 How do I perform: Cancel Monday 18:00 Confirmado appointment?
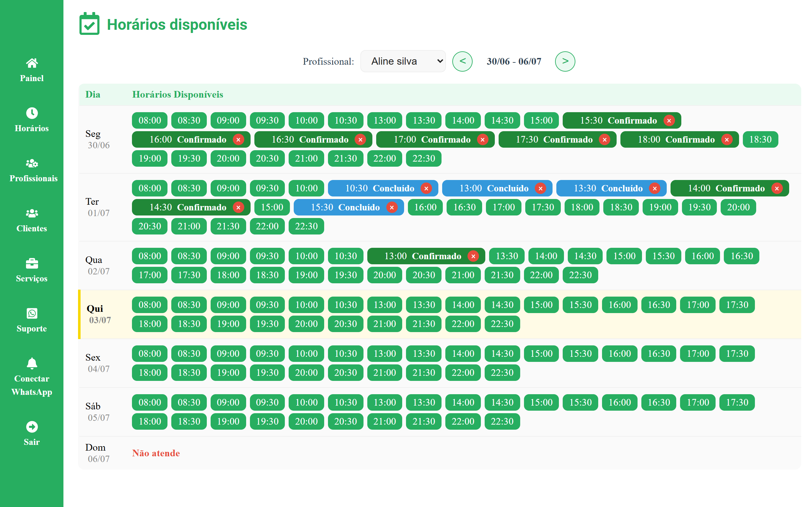(x=726, y=140)
